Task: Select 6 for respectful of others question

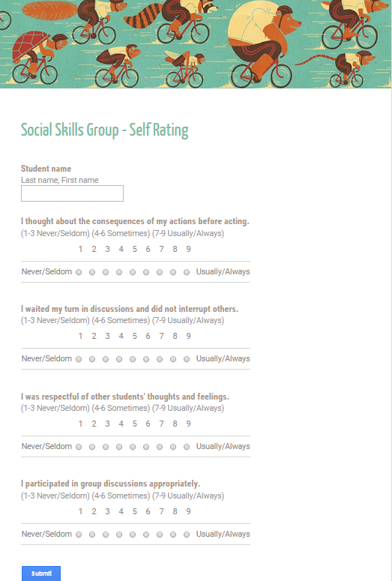Action: click(x=146, y=448)
